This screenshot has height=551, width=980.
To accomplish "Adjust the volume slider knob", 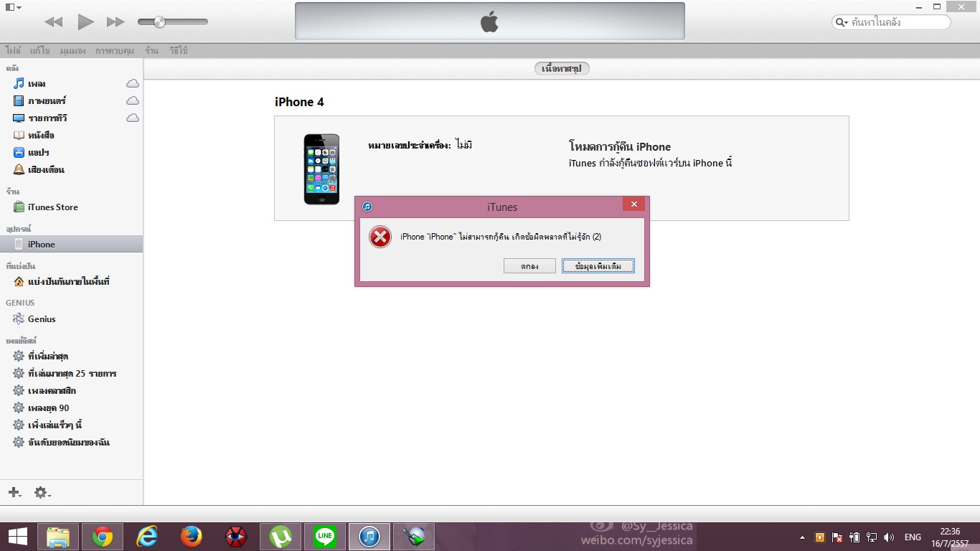I will [x=160, y=22].
